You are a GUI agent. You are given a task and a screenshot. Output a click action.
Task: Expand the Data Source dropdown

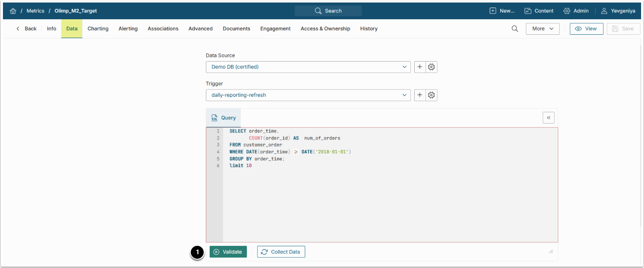(308, 67)
